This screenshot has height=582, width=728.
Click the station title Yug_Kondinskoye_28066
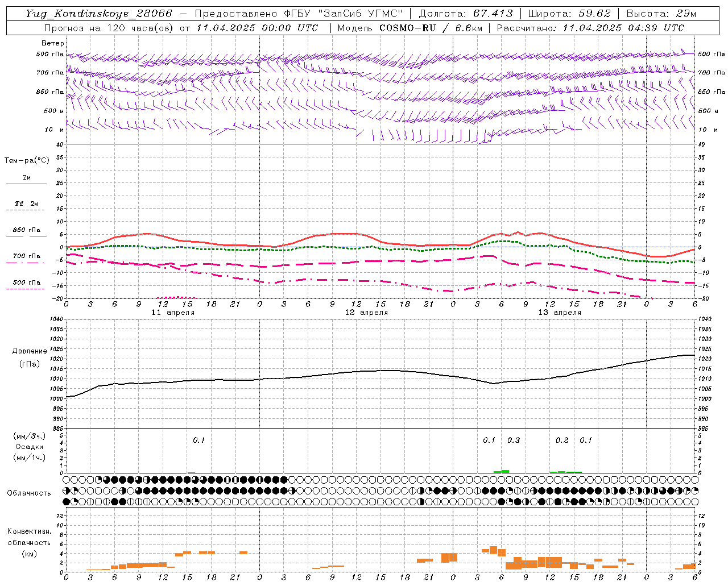tap(99, 14)
